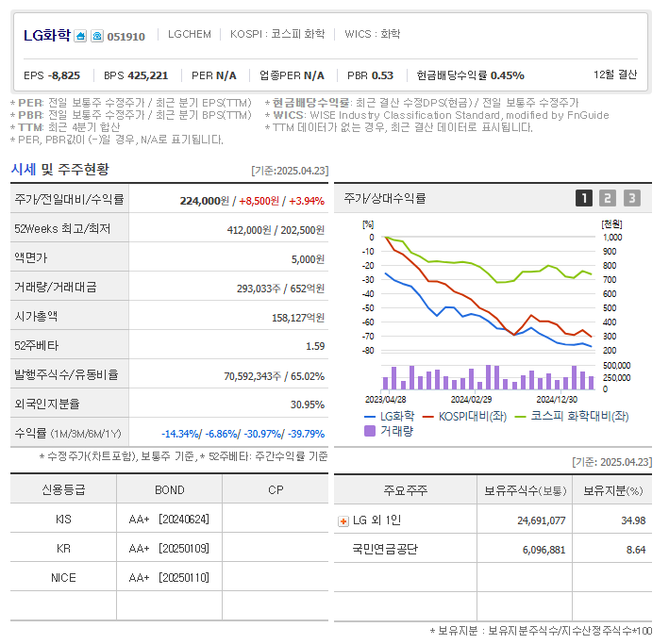
Task: Click the 주가/상대수익률 chart title
Action: point(385,198)
